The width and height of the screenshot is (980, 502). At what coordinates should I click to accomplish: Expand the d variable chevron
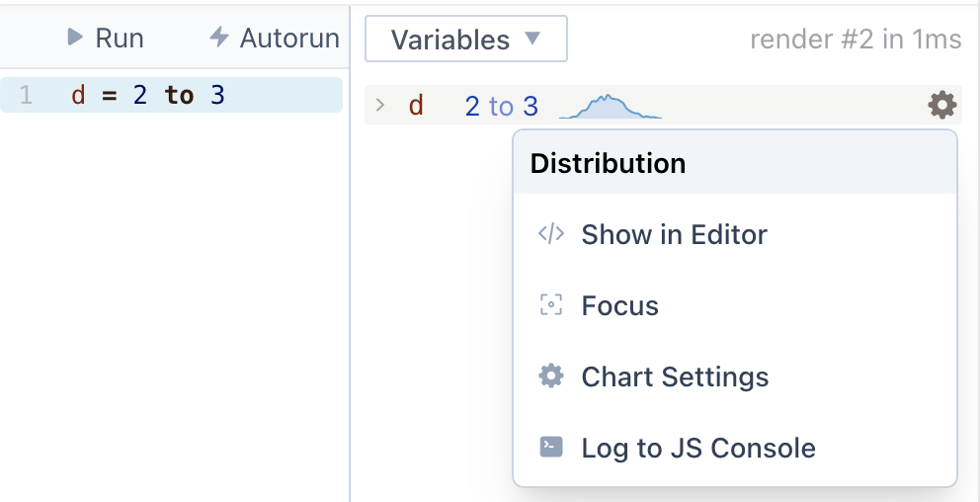tap(380, 105)
